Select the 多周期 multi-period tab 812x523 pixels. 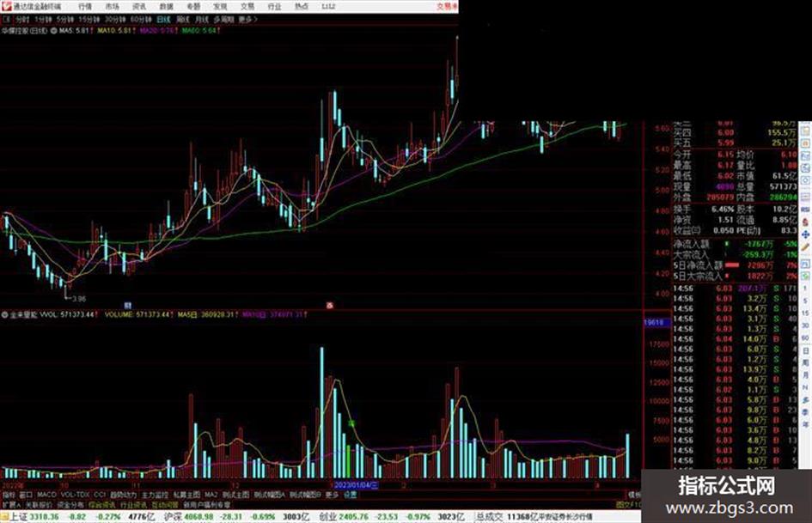[x=223, y=19]
